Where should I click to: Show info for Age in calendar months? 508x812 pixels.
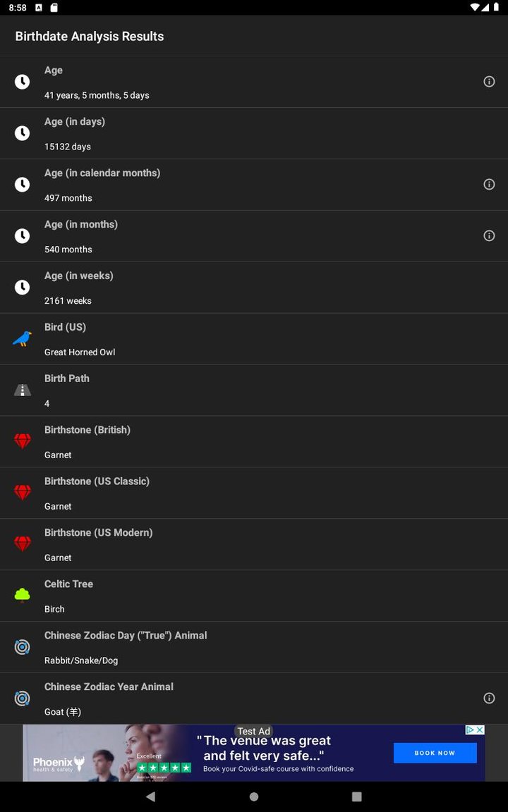point(489,184)
